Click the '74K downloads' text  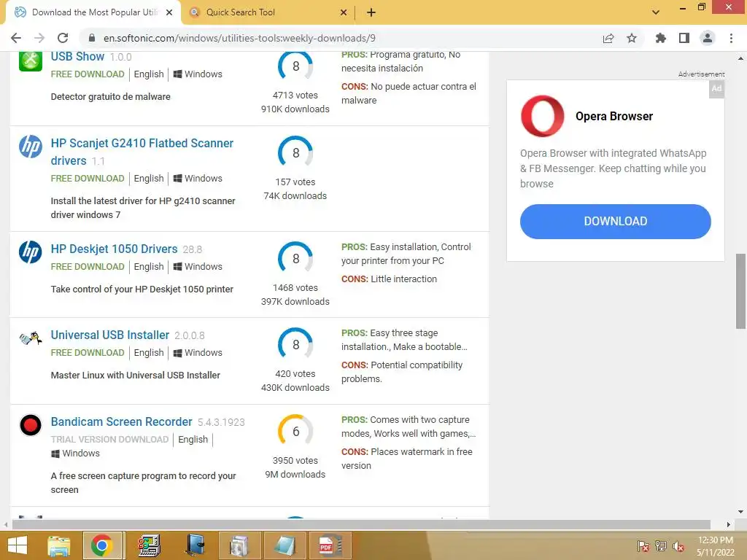point(295,195)
